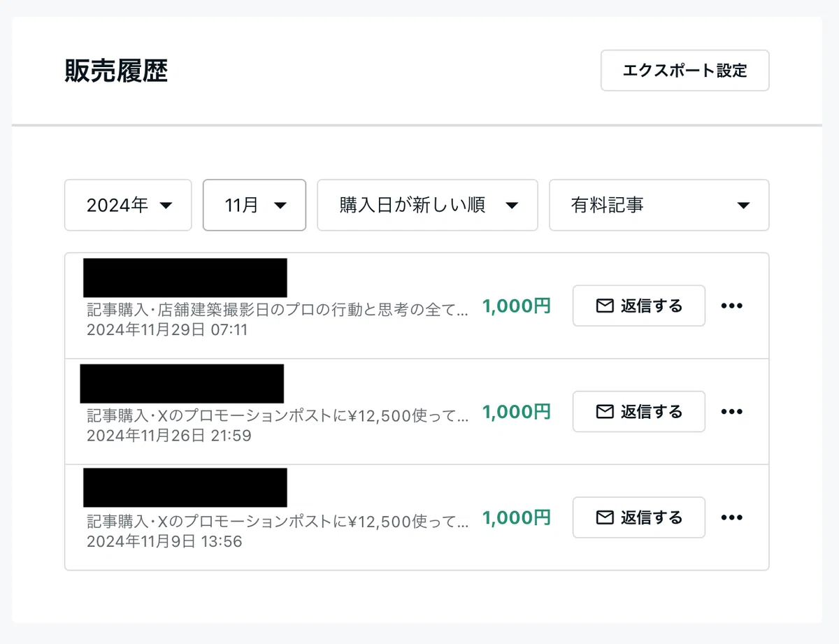Click the envelope icon in the second row
This screenshot has height=644, width=839.
pyautogui.click(x=605, y=411)
